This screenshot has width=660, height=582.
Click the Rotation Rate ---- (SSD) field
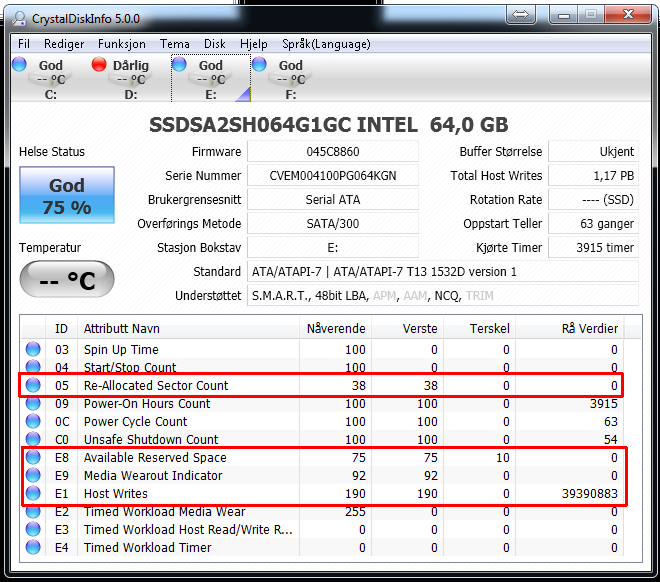point(593,199)
